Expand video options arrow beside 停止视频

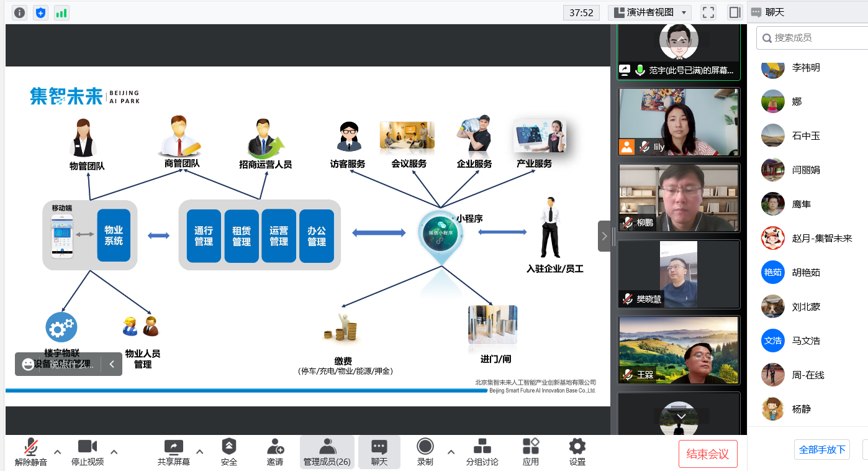tap(114, 452)
